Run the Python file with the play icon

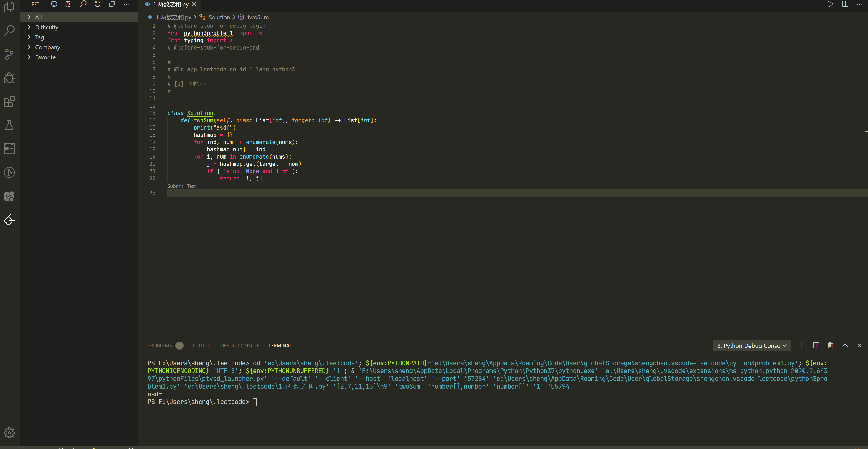coord(830,4)
